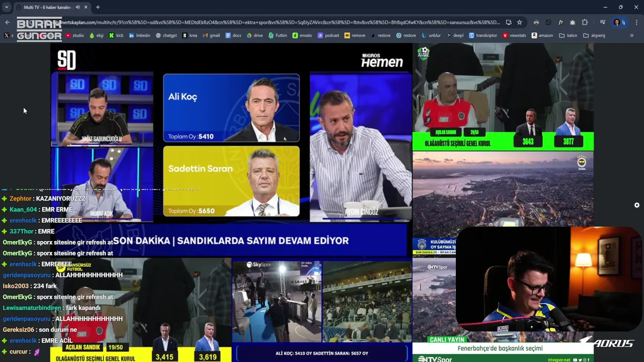This screenshot has height=362, width=644.
Task: Click chat message 'Gereksiz06 : son durum ne'
Action: [40, 330]
